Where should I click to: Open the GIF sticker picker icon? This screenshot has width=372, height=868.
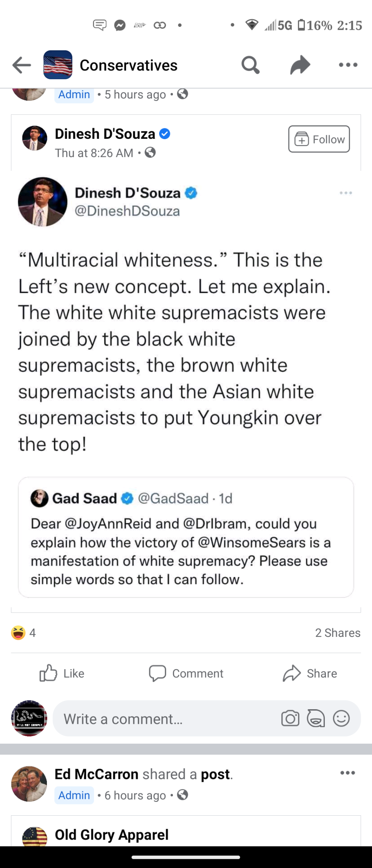[316, 719]
